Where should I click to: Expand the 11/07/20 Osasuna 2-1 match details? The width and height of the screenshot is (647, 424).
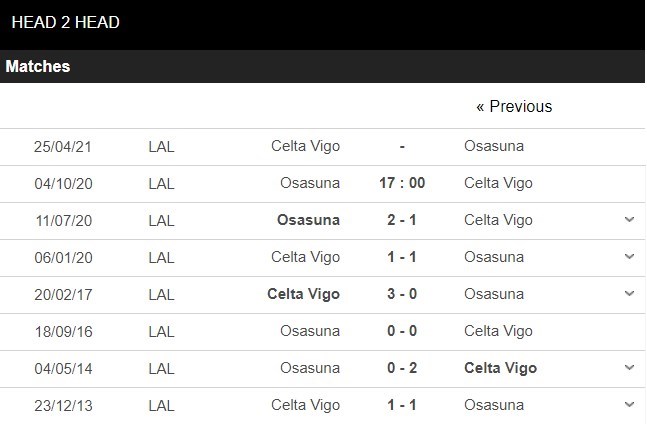click(x=629, y=219)
